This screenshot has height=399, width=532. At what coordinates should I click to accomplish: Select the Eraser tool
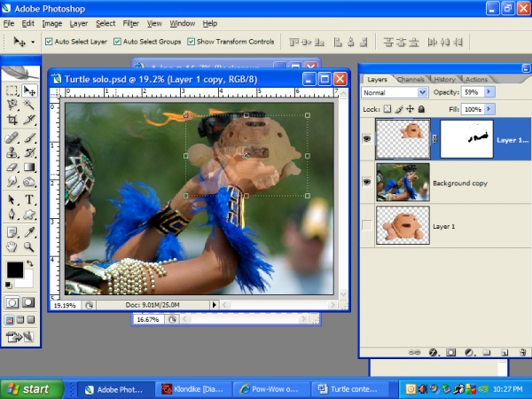[12, 168]
